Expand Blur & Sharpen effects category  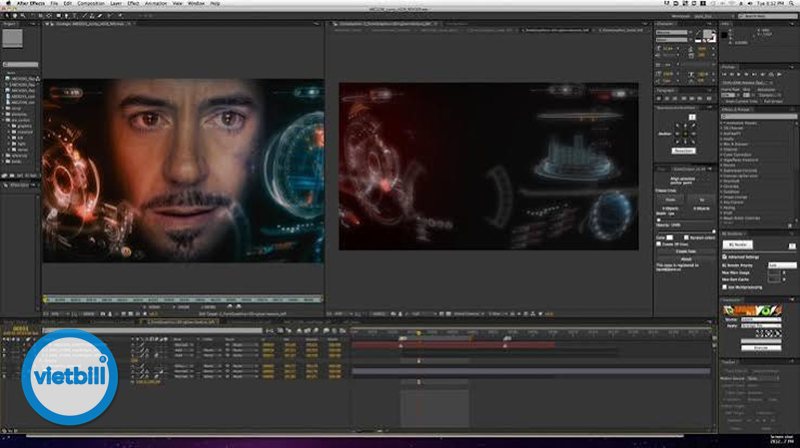tap(722, 144)
